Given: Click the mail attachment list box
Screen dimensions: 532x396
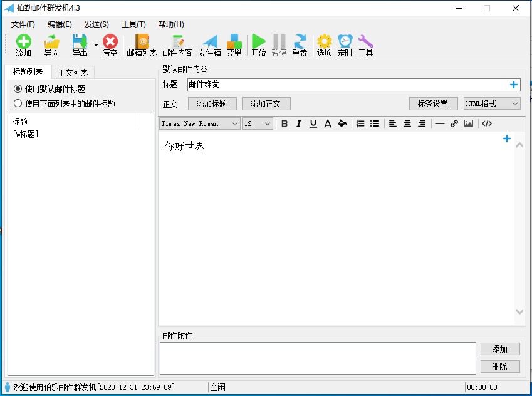Looking at the screenshot, I should [x=318, y=358].
